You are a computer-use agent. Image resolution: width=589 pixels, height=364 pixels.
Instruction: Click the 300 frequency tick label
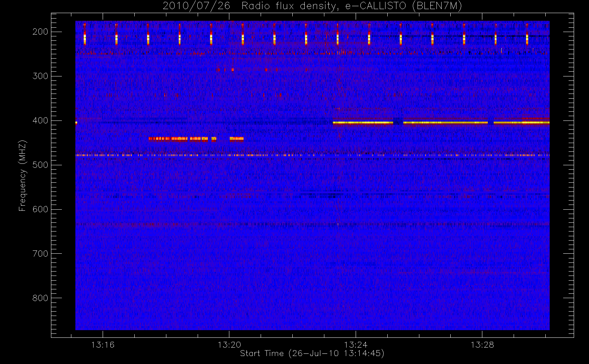pyautogui.click(x=40, y=76)
